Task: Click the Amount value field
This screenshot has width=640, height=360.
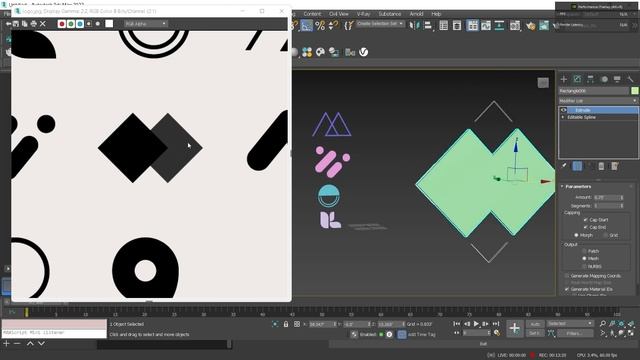Action: [607, 197]
